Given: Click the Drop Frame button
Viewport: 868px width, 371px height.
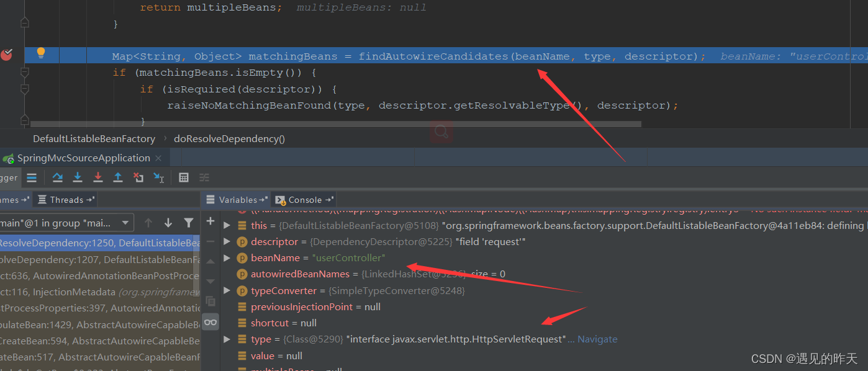Looking at the screenshot, I should (x=138, y=177).
